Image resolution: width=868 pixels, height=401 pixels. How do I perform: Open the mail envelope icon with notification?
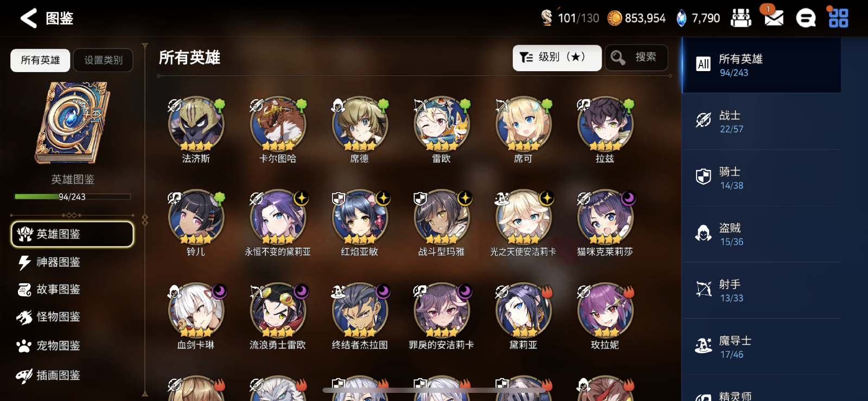(x=773, y=17)
